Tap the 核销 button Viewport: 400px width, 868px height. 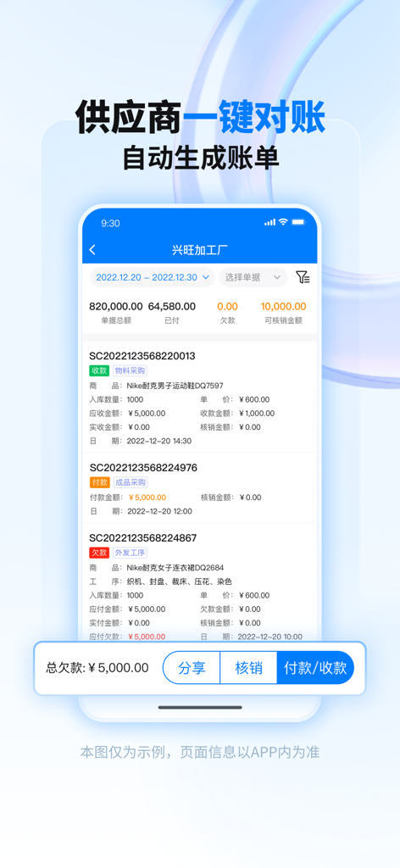click(x=248, y=668)
